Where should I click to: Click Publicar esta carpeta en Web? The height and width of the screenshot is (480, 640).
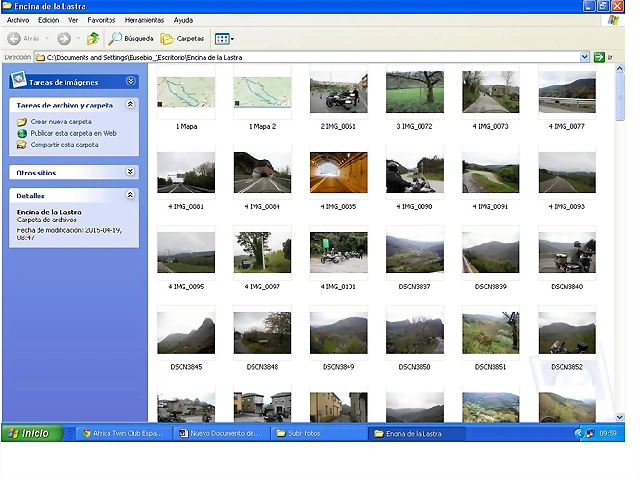point(73,133)
